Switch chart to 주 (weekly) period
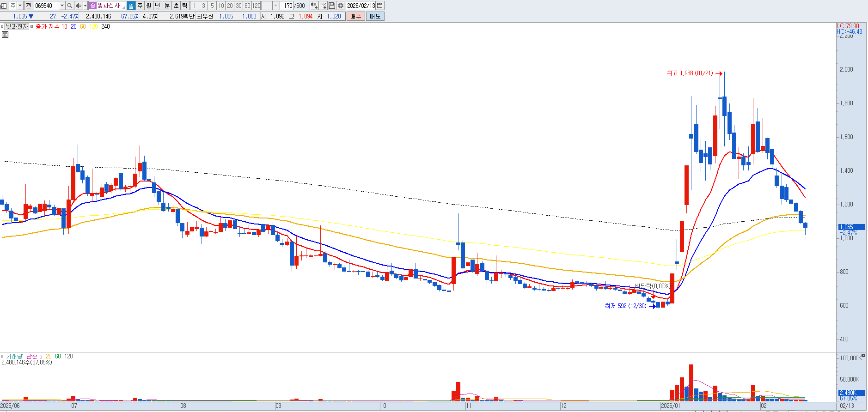This screenshot has height=412, width=868. click(x=140, y=6)
